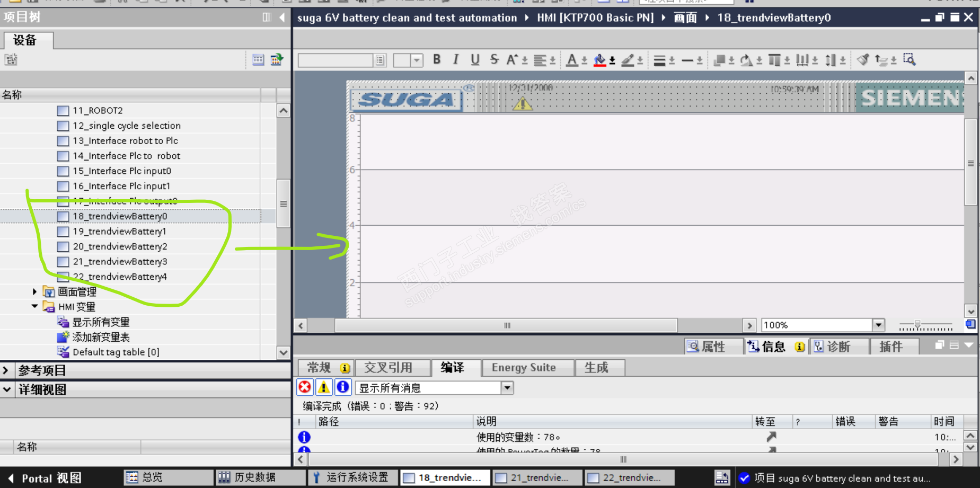
Task: Select 13_Interface robot to Plc screen
Action: 125,140
